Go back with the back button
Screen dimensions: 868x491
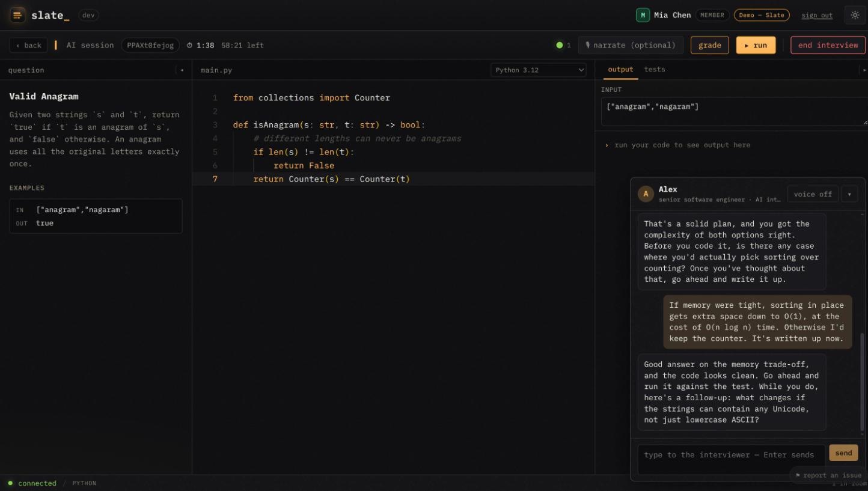[x=29, y=45]
